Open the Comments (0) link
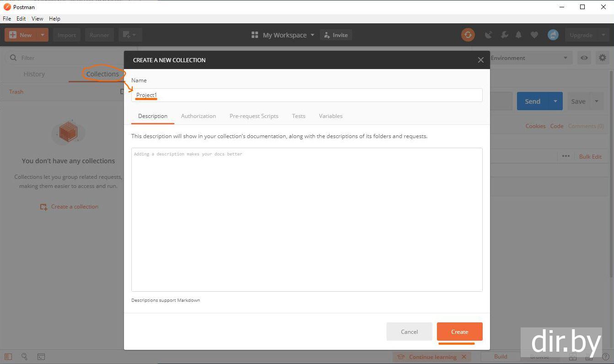This screenshot has width=614, height=364. (x=586, y=126)
